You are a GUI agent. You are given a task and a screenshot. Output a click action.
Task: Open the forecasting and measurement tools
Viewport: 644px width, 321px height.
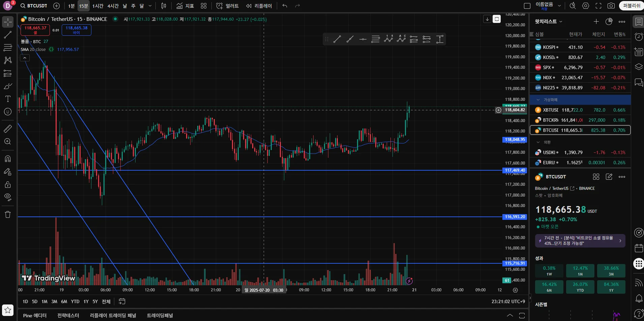[8, 73]
